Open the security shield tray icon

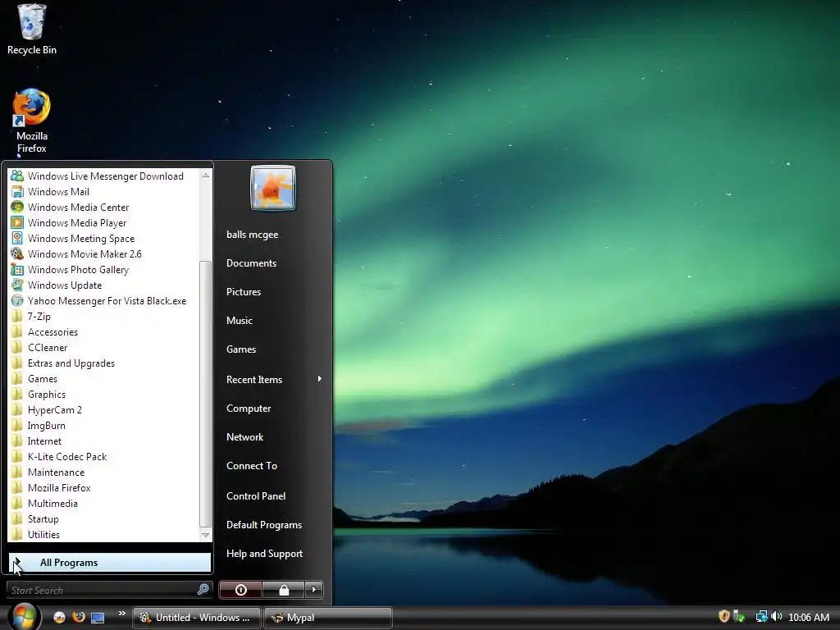click(724, 616)
